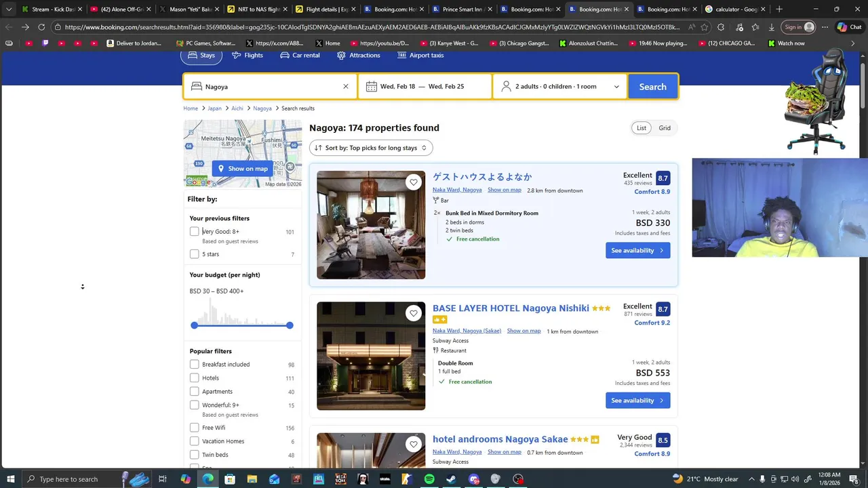This screenshot has height=488, width=868.
Task: Click the browser address bar URL
Action: point(372,27)
